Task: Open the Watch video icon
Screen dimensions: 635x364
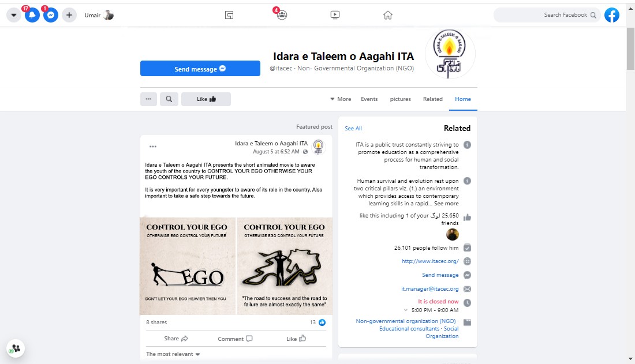Action: 335,15
